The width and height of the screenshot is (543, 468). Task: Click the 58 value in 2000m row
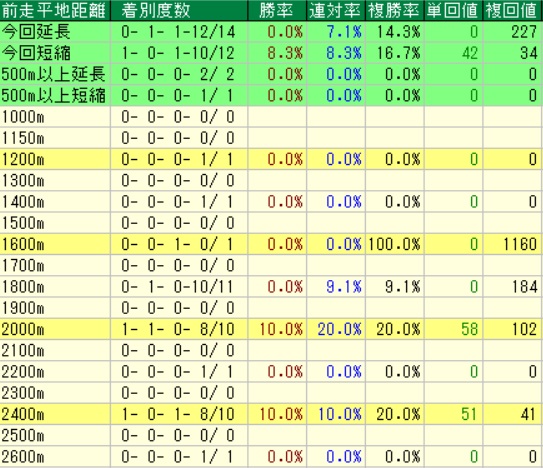470,329
